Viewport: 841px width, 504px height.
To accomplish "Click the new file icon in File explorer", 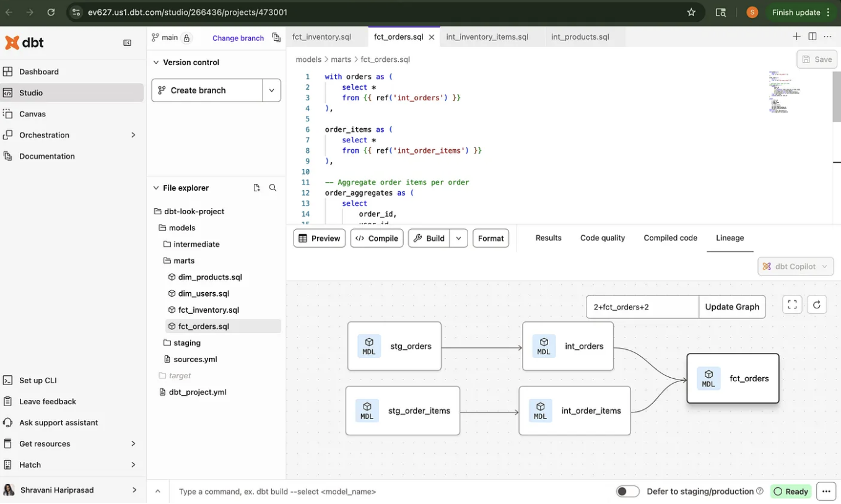I will click(x=256, y=188).
